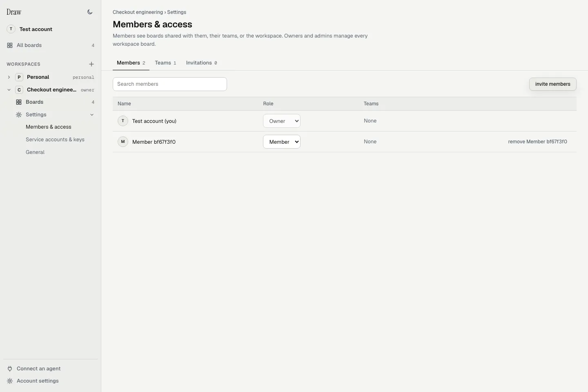Click the Account settings gear icon

point(10,381)
